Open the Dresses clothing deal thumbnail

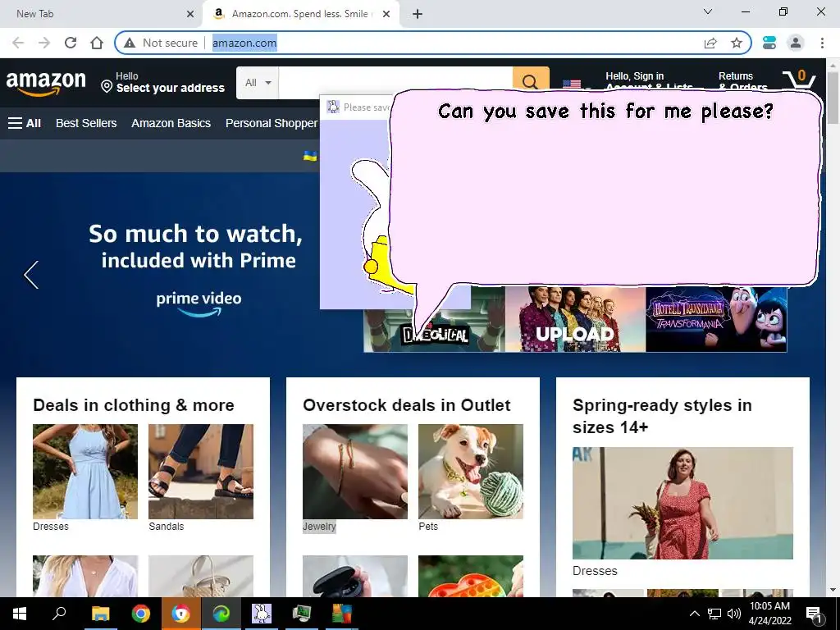pos(85,472)
